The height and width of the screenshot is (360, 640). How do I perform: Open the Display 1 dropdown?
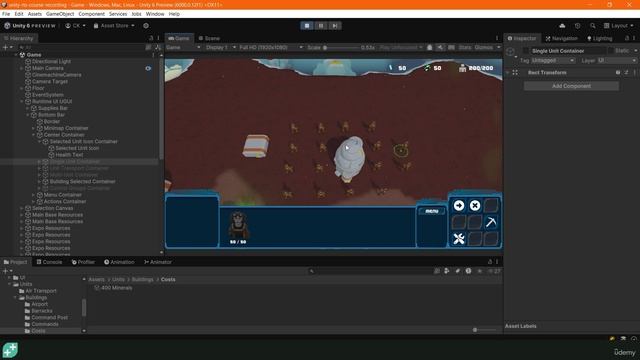pos(221,47)
